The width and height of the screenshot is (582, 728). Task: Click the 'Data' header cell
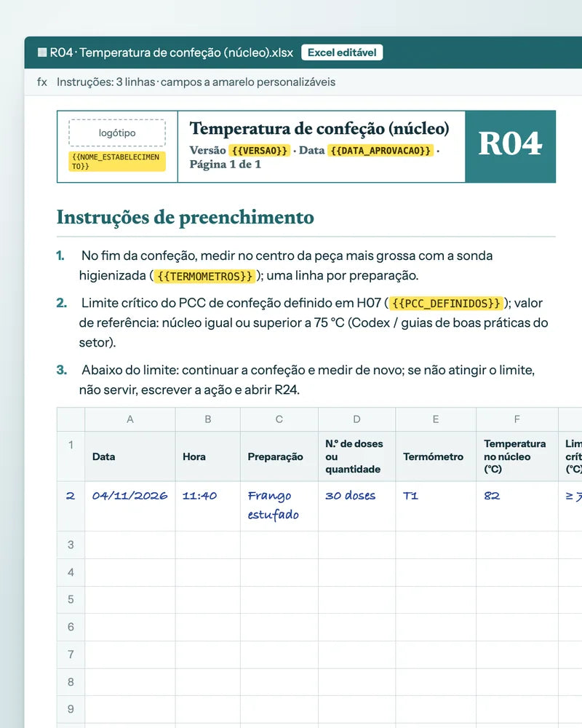pos(130,456)
